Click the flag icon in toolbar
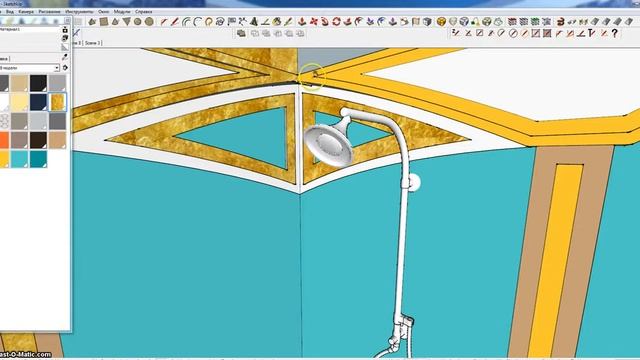This screenshot has height=360, width=640. tap(231, 22)
